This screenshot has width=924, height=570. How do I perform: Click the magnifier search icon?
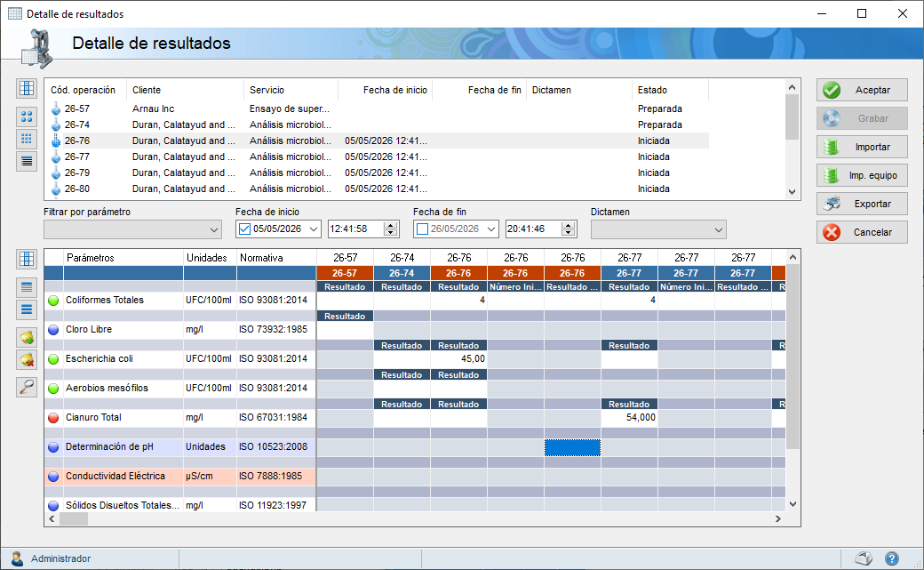pos(27,387)
